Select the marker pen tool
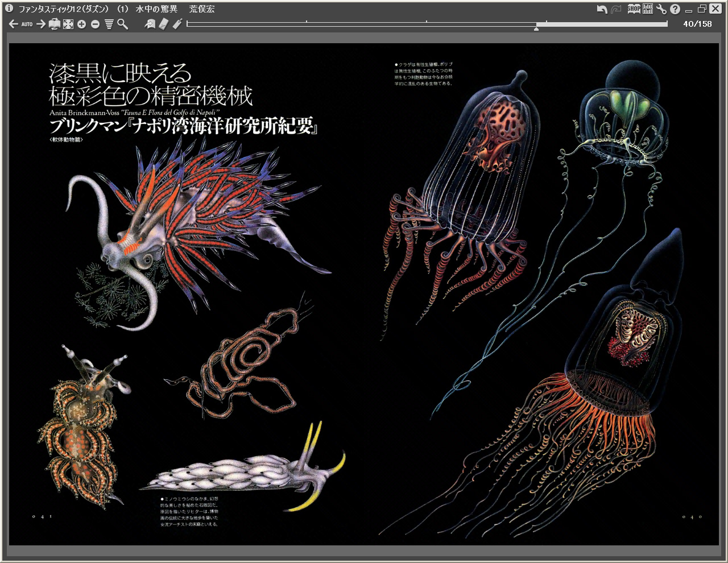 pyautogui.click(x=177, y=24)
